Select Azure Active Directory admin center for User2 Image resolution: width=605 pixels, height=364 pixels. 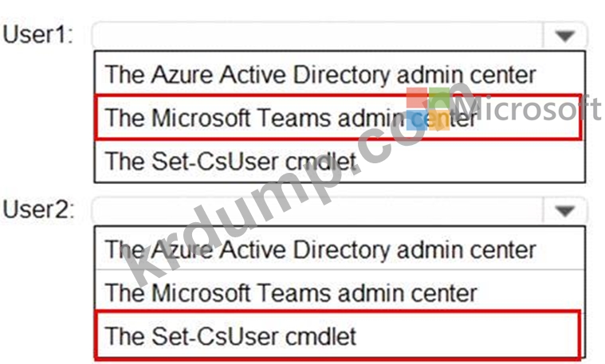tap(320, 249)
